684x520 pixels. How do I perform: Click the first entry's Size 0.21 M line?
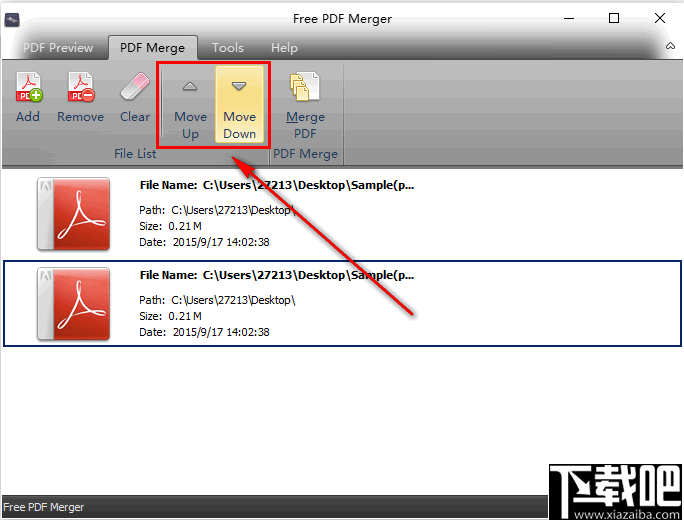coord(171,226)
